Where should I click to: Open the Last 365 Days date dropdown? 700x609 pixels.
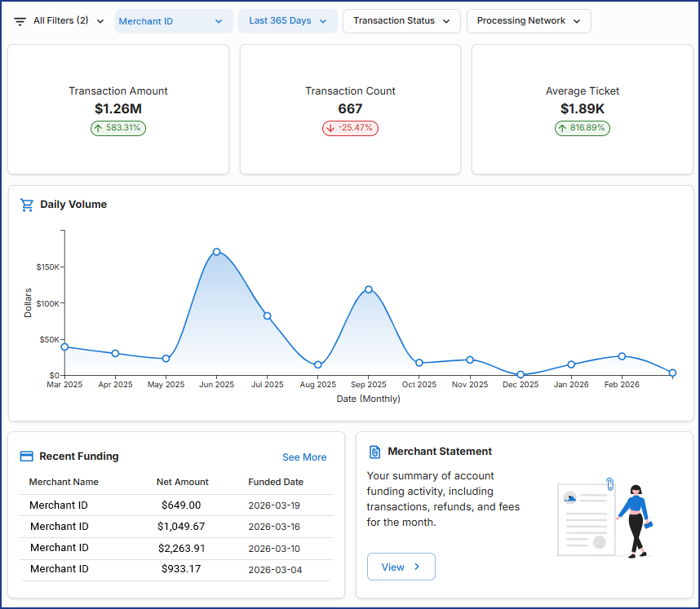[288, 21]
